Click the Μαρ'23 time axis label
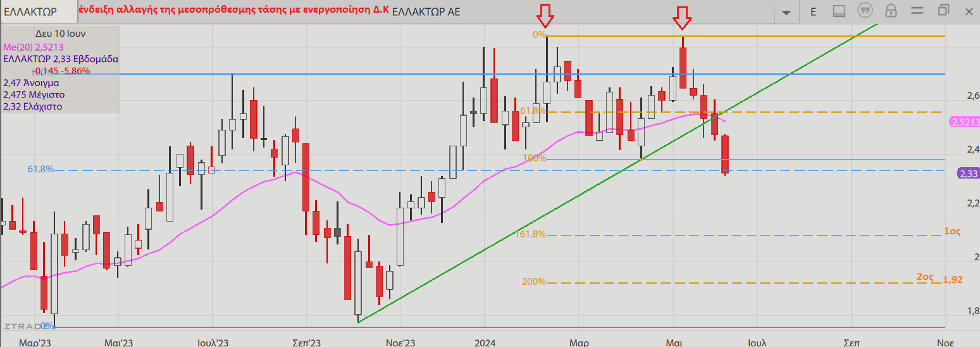Viewport: 980px width, 347px height. 35,342
